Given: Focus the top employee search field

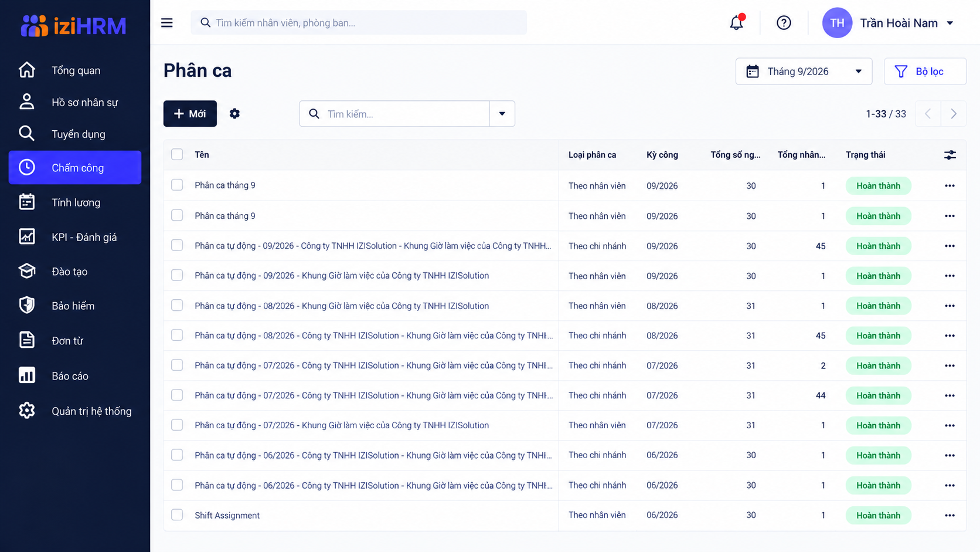Looking at the screenshot, I should click(359, 23).
